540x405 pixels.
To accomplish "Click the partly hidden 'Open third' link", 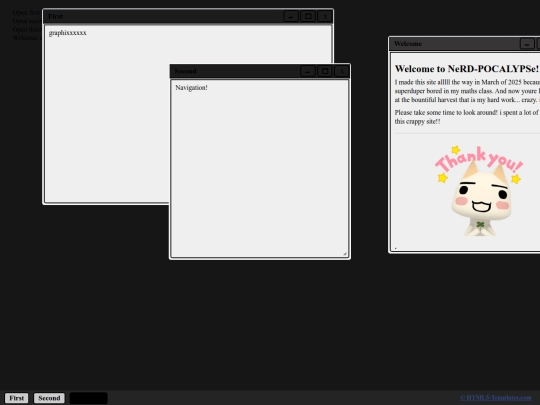I will pyautogui.click(x=27, y=29).
